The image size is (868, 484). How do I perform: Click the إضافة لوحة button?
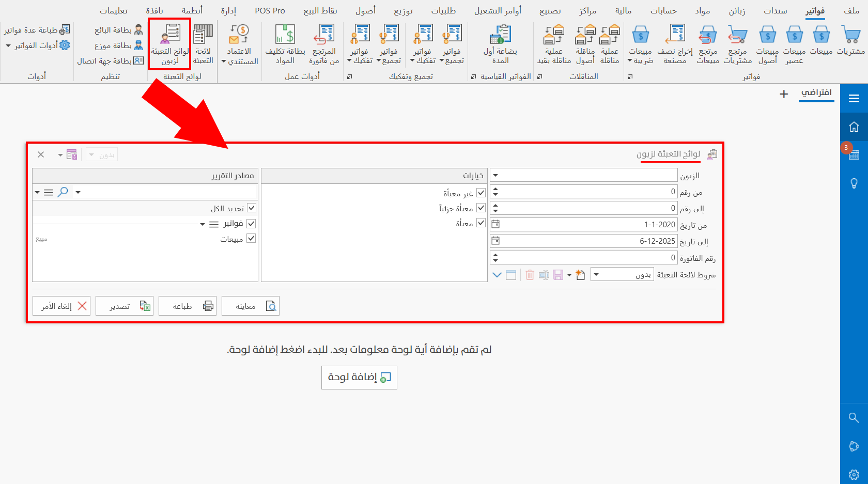point(359,378)
